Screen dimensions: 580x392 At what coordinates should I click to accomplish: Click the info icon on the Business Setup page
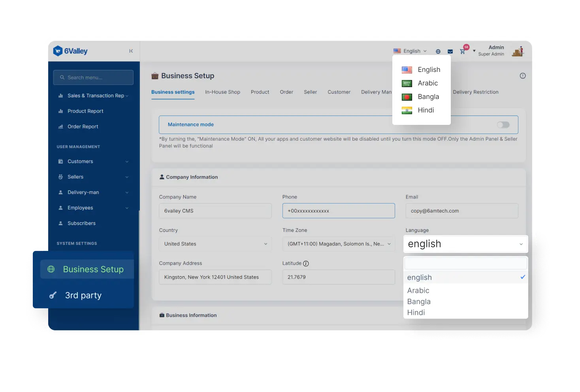522,75
